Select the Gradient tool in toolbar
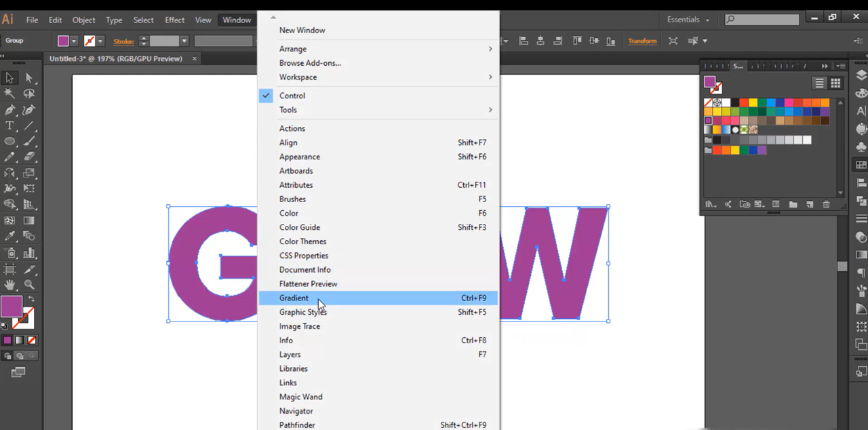The height and width of the screenshot is (430, 868). pyautogui.click(x=29, y=220)
